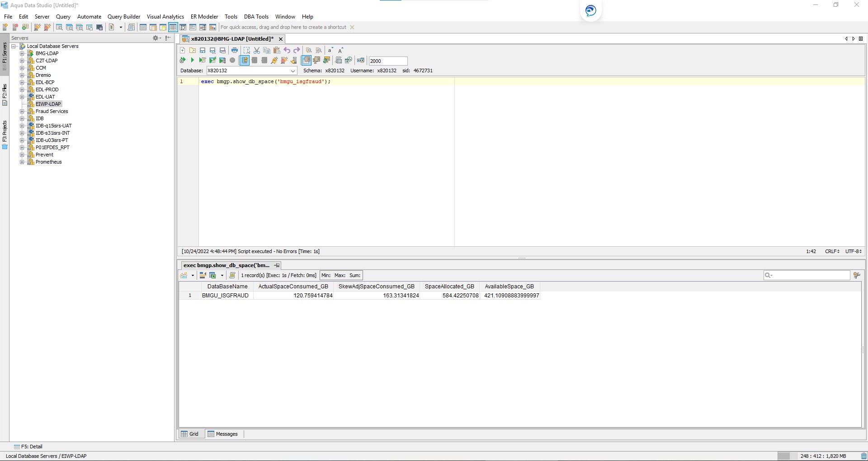Select Prometheus server in the tree
868x461 pixels.
click(48, 162)
